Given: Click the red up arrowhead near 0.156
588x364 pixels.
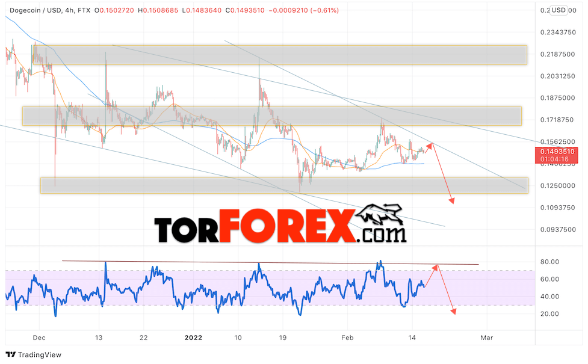Looking at the screenshot, I should click(430, 146).
